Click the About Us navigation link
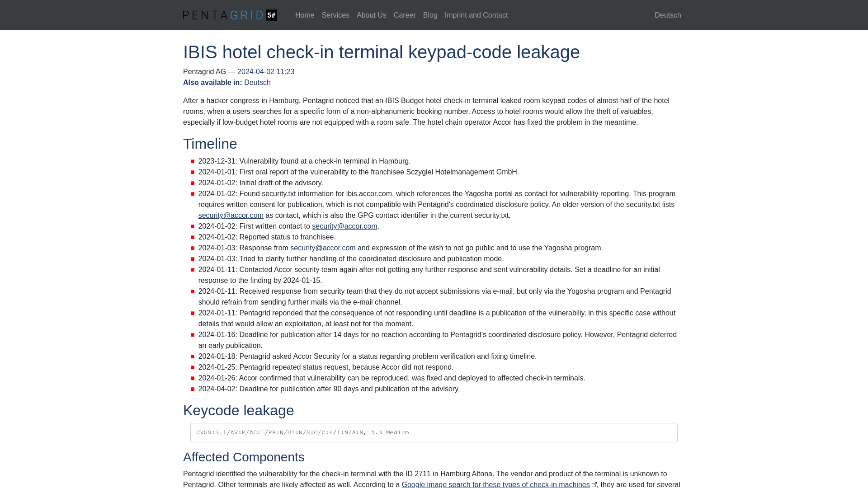Image resolution: width=868 pixels, height=488 pixels. point(372,15)
